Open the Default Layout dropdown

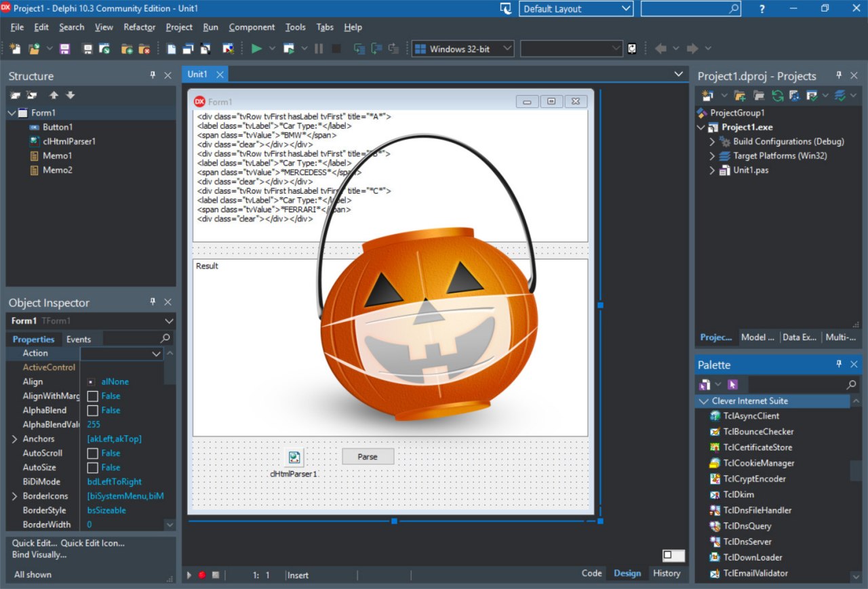(626, 9)
